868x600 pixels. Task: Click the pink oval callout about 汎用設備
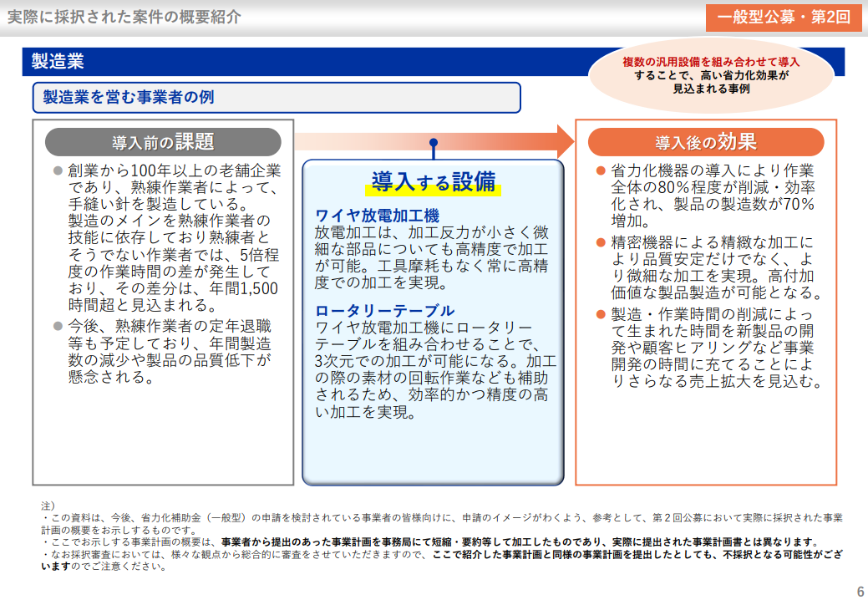711,75
